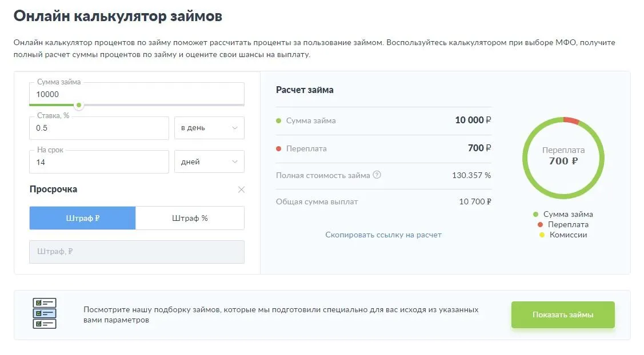
Task: Open the rate period dropdown 'в день'
Action: click(x=209, y=128)
